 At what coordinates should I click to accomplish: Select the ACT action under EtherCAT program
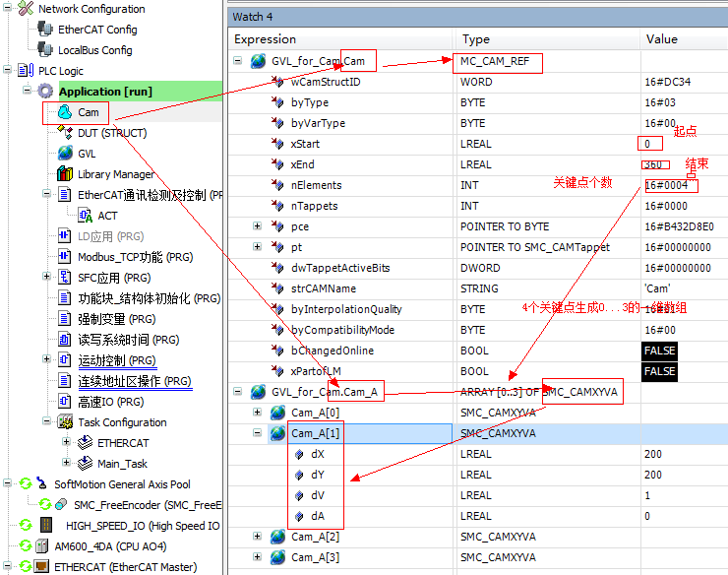[107, 216]
